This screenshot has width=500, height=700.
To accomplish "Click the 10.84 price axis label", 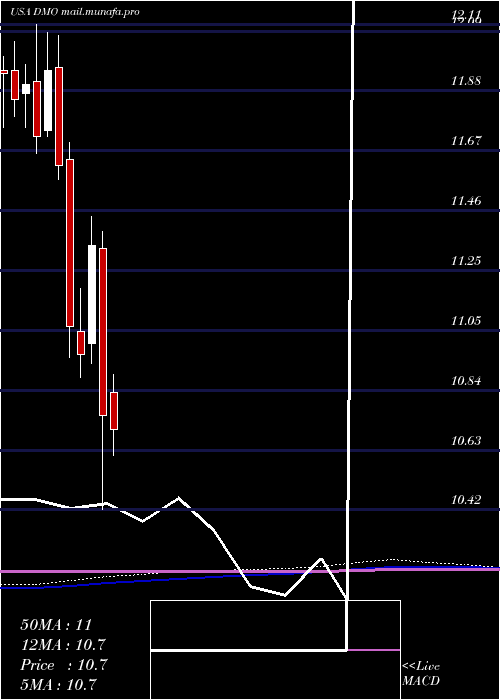I will click(466, 381).
